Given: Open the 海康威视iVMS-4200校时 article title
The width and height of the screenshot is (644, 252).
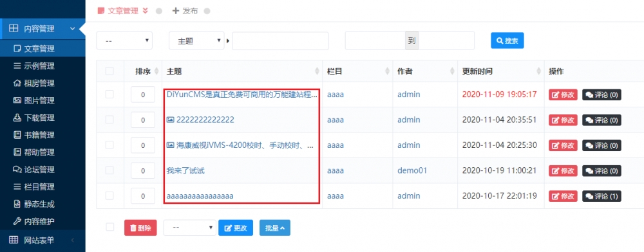Looking at the screenshot, I should point(245,145).
